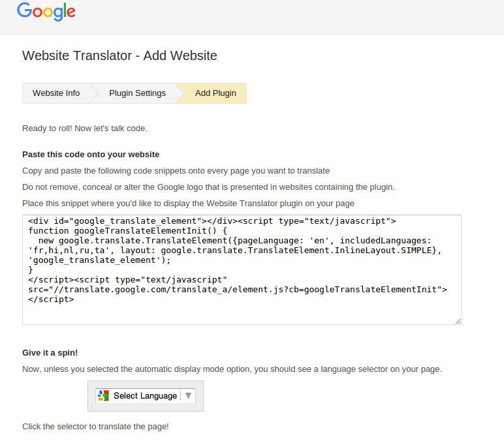Grab the textarea resize handle corner
The image size is (504, 443).
[458, 321]
